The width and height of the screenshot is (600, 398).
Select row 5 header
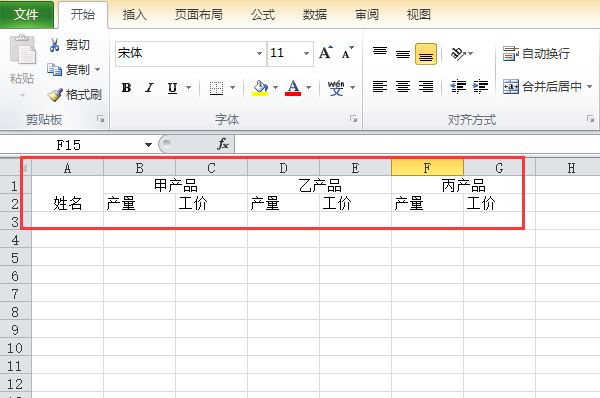(x=15, y=258)
